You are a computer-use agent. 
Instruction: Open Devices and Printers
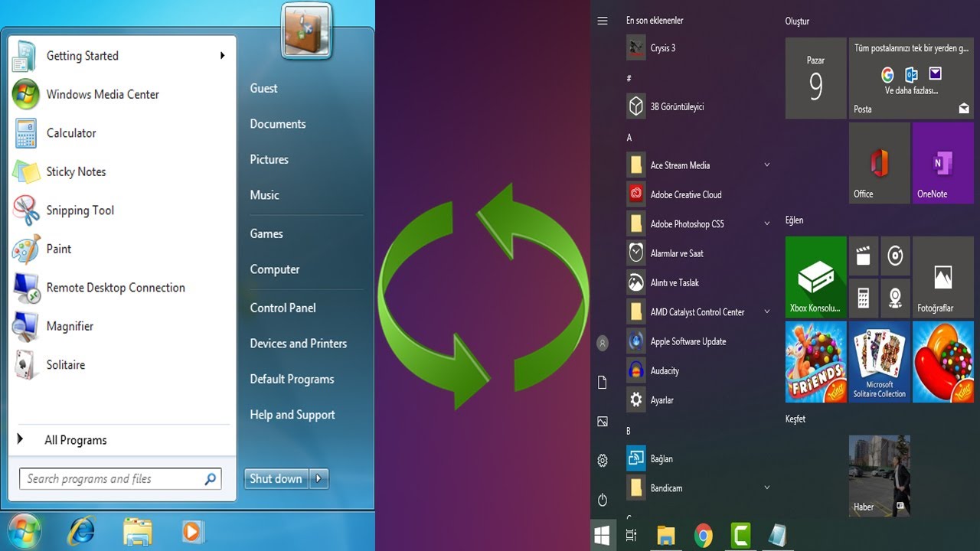[299, 344]
